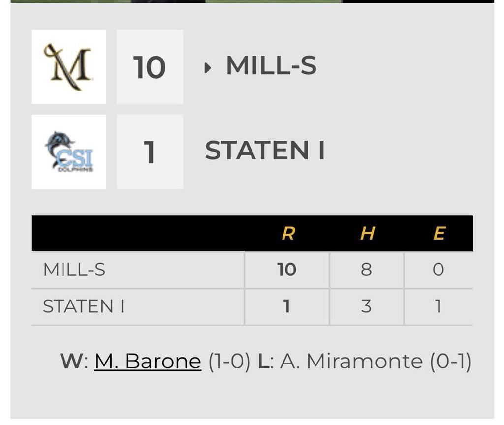Image resolution: width=504 pixels, height=425 pixels.
Task: Click the H column header
Action: click(367, 233)
